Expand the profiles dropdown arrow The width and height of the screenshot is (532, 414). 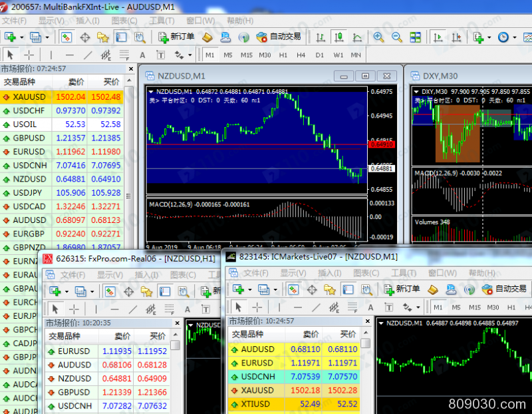coord(47,37)
